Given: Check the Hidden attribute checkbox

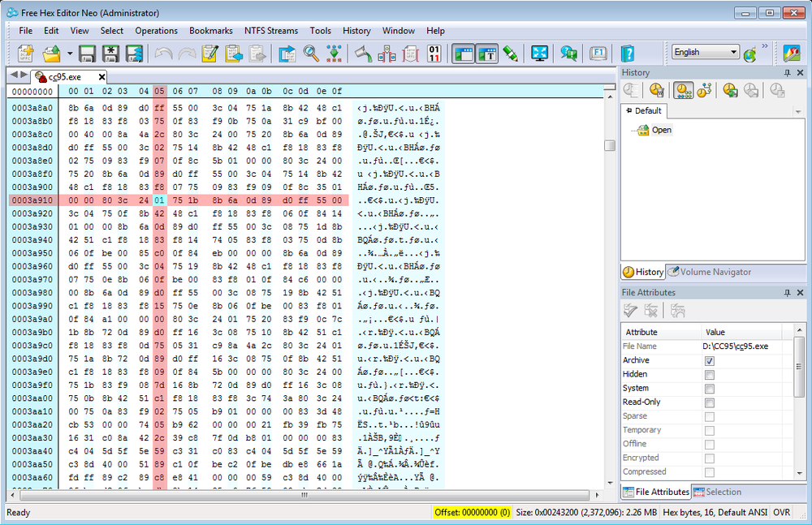Looking at the screenshot, I should tap(710, 375).
